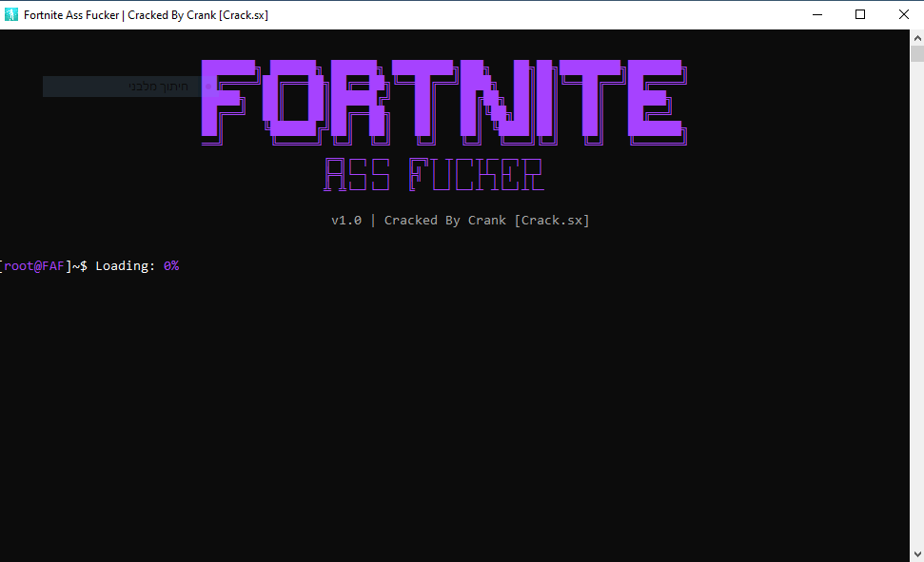Viewport: 924px width, 562px height.
Task: Click the root@FAF prompt text
Action: [x=34, y=266]
